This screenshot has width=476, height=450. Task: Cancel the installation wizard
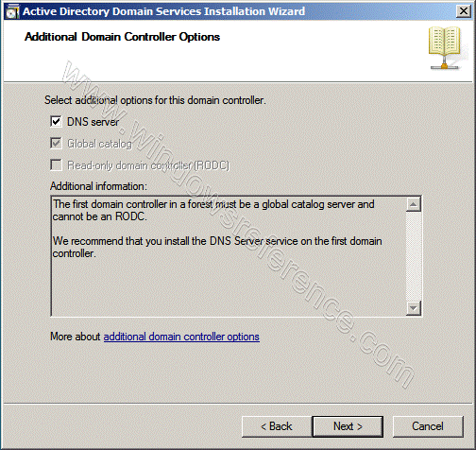click(x=428, y=426)
